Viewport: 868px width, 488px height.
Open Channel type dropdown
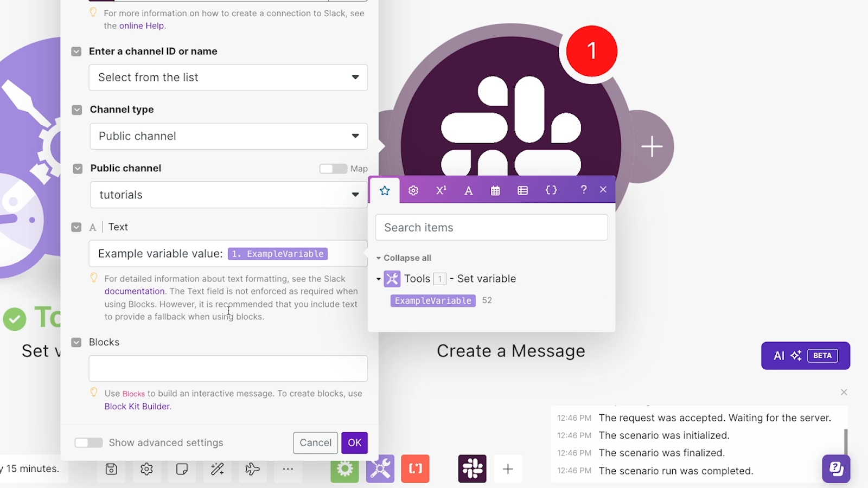pos(228,136)
